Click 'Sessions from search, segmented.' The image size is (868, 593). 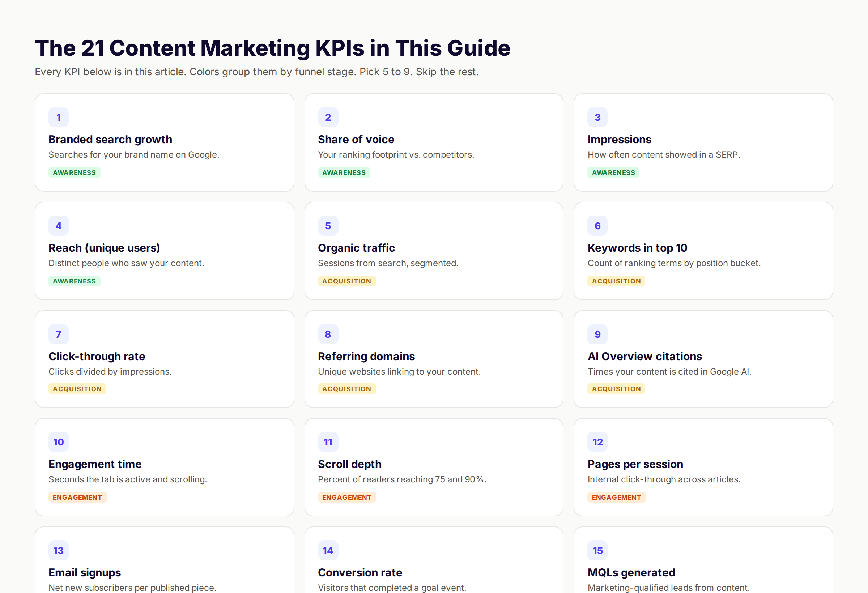click(x=388, y=263)
